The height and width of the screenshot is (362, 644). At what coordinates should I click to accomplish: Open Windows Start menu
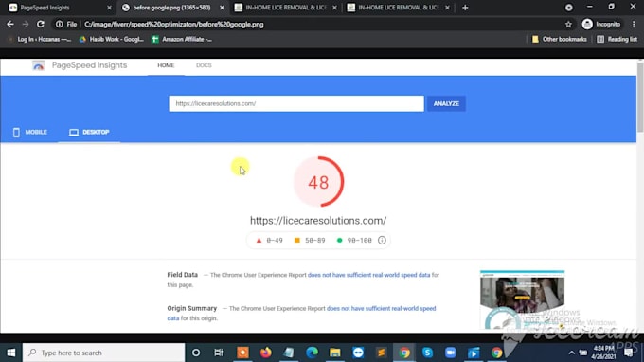(x=11, y=353)
